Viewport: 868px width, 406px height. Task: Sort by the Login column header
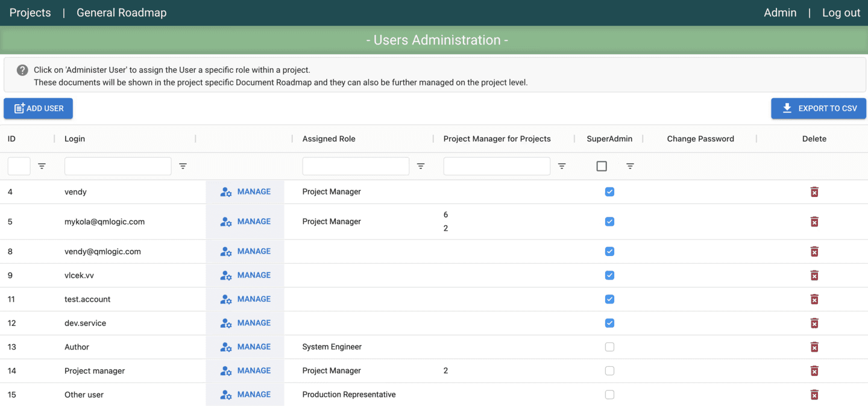tap(75, 139)
